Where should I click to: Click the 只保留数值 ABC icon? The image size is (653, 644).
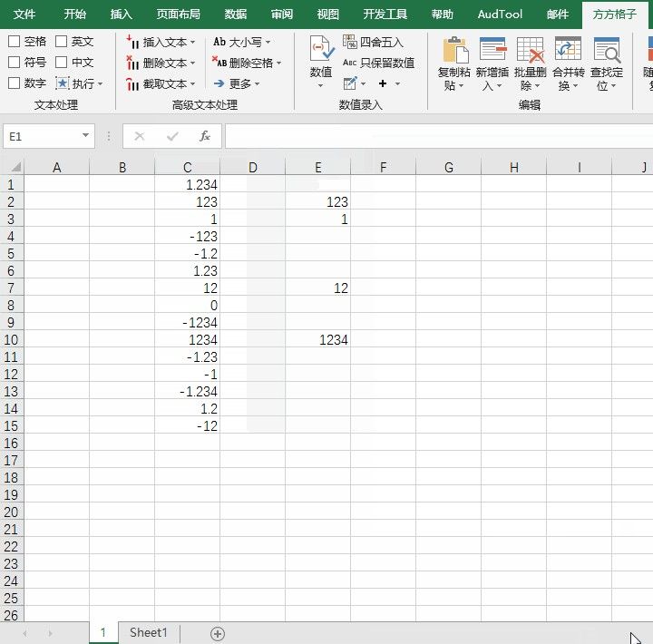pyautogui.click(x=350, y=63)
